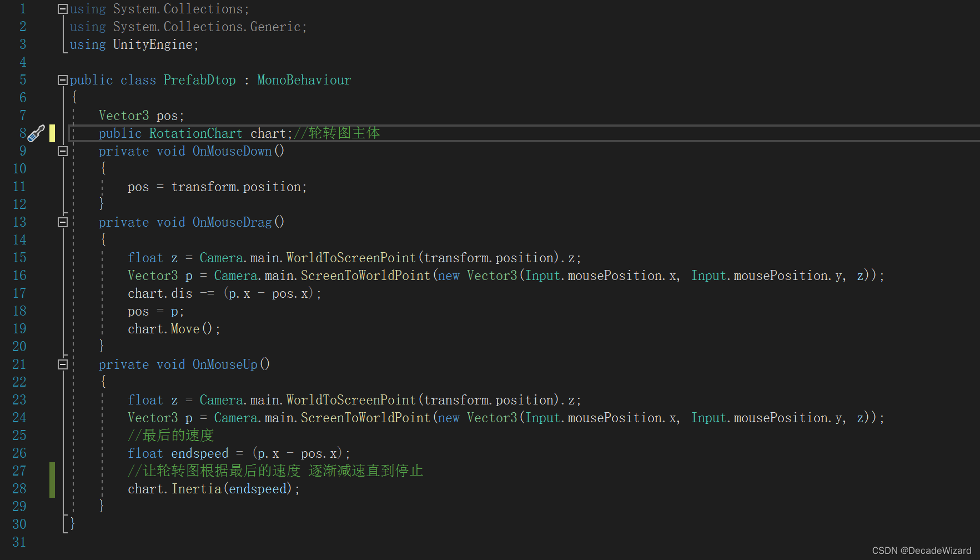Place cursor on 'Vector3 pos;' declaration
Image resolution: width=980 pixels, height=560 pixels.
142,116
